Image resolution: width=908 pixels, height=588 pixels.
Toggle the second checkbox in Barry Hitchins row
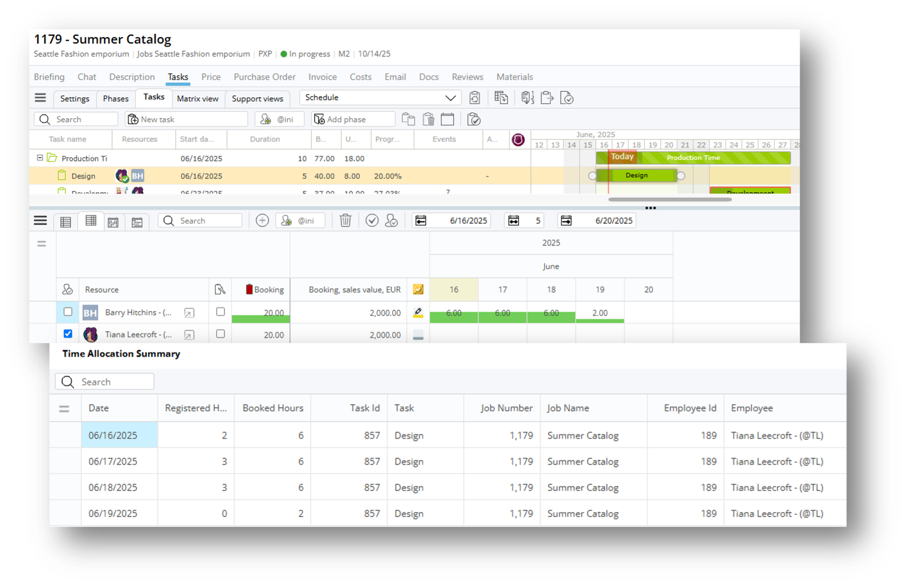pos(220,312)
